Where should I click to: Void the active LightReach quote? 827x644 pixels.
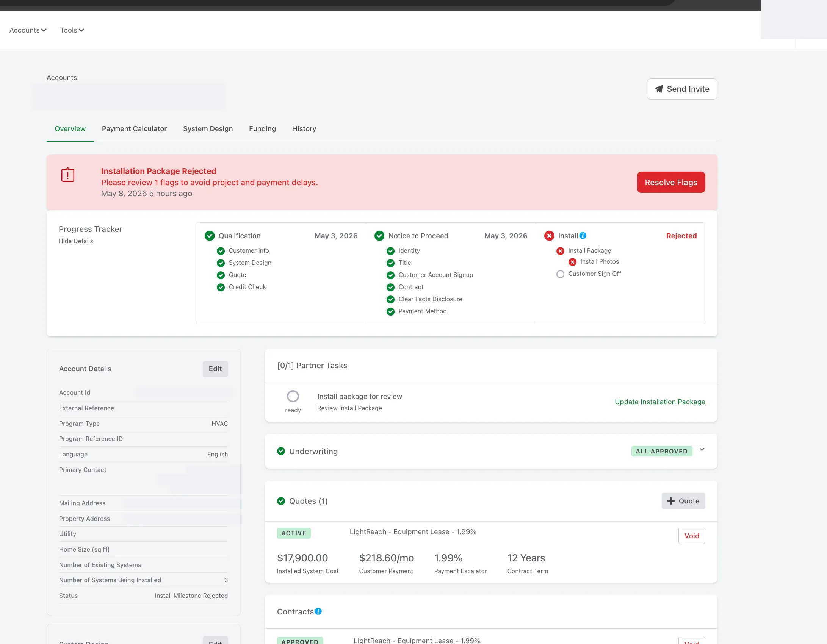pos(692,536)
